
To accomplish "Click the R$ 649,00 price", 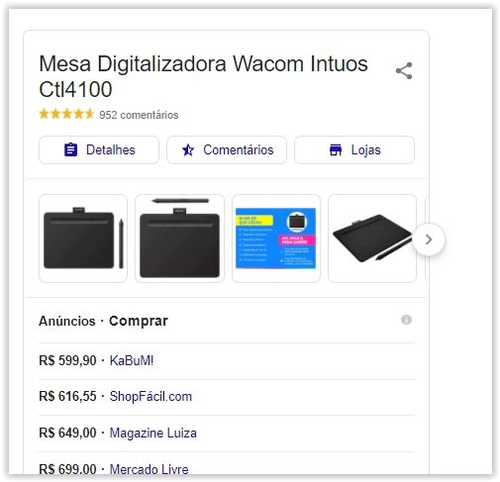I will click(x=68, y=433).
